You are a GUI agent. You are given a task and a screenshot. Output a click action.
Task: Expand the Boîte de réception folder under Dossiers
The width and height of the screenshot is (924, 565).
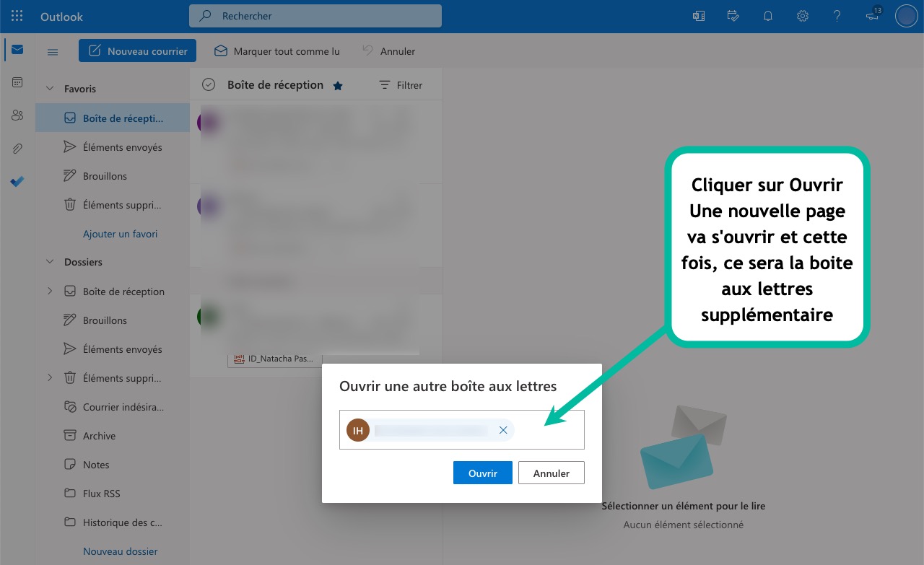pyautogui.click(x=50, y=292)
